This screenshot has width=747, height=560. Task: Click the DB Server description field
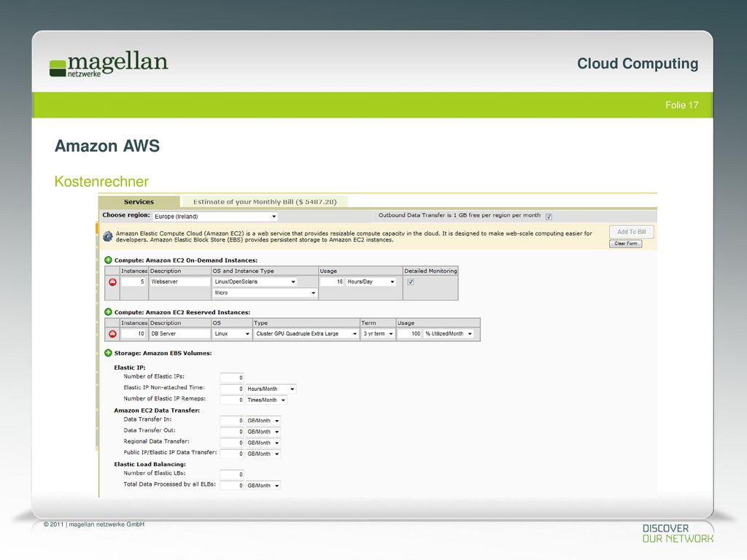tap(180, 334)
